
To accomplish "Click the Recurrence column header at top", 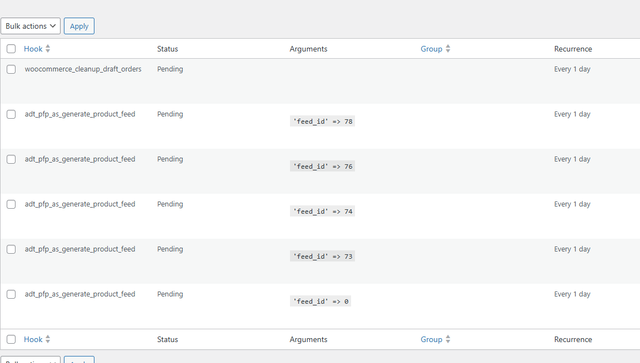I will point(573,49).
